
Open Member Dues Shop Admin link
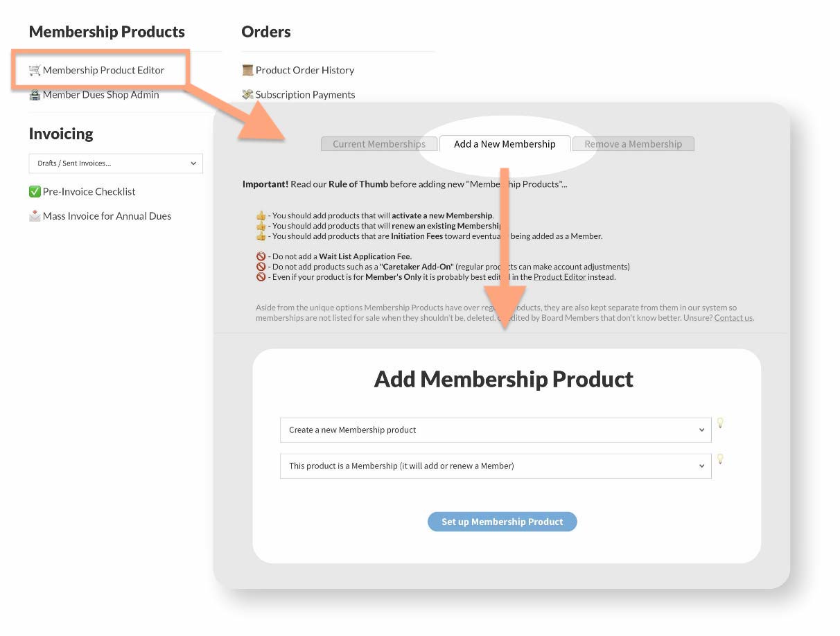(x=101, y=95)
